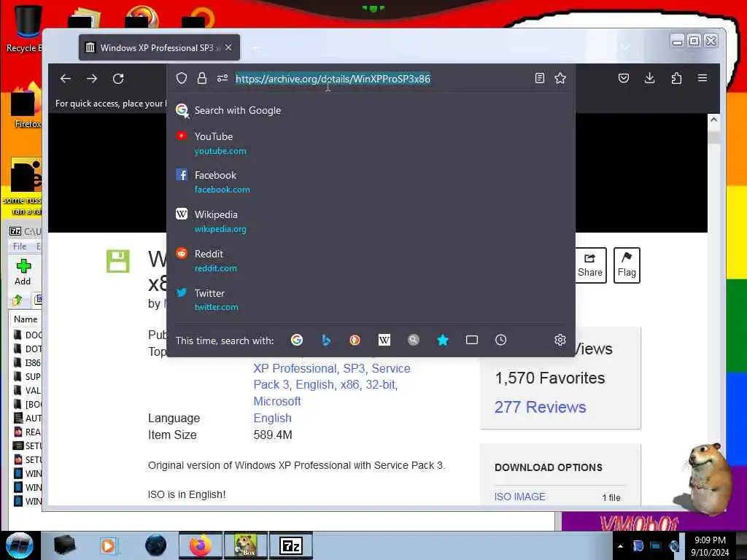Select the Twitter suggestion
The width and height of the screenshot is (747, 560).
[x=371, y=300]
